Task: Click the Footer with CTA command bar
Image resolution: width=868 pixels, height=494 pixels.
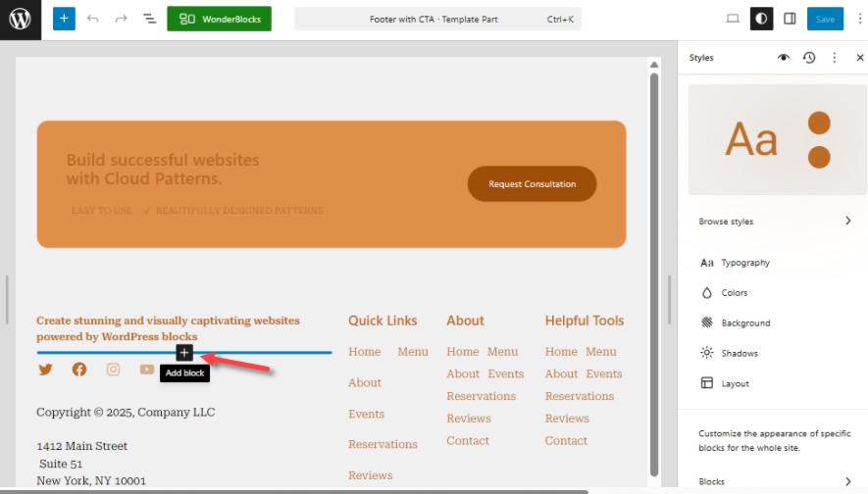Action: (x=437, y=19)
